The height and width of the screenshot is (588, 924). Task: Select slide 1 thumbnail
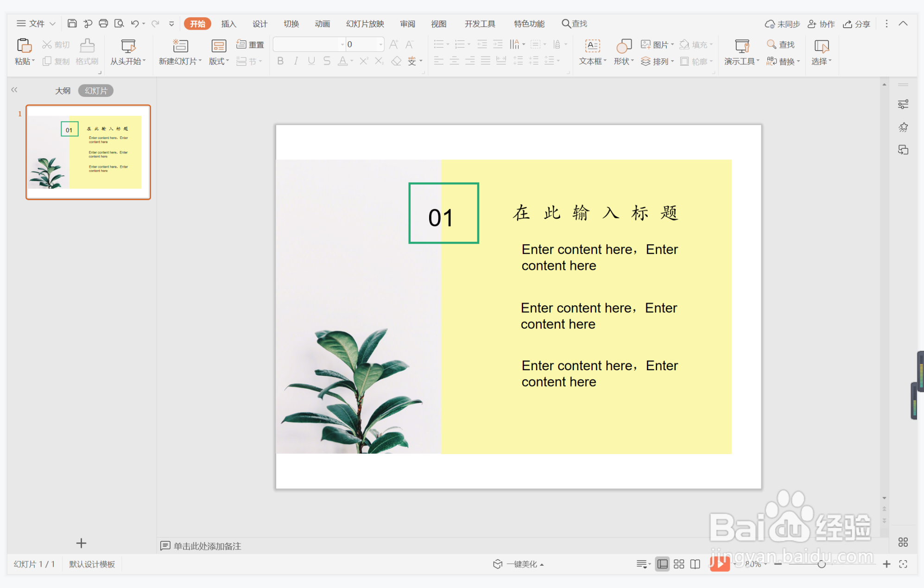(88, 152)
